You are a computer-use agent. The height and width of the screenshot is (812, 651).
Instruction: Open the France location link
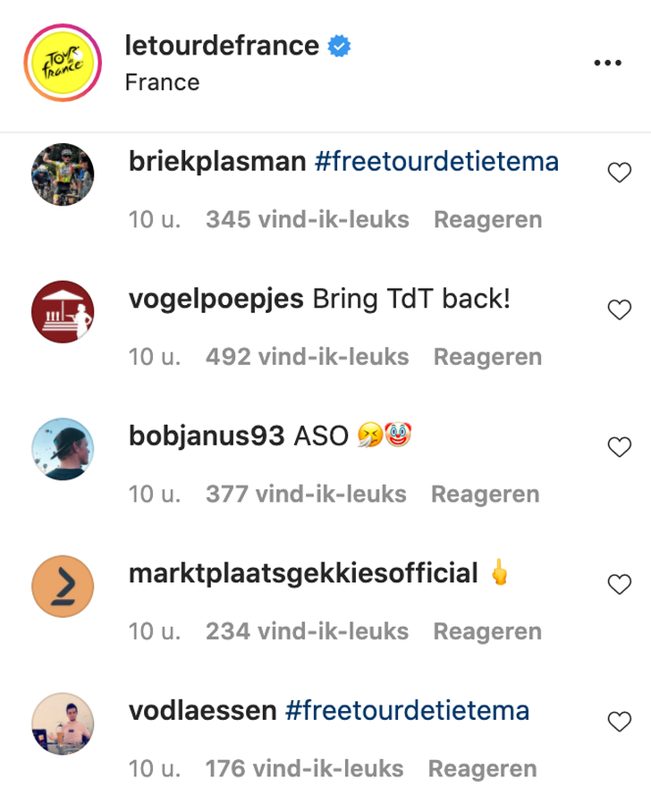coord(162,82)
